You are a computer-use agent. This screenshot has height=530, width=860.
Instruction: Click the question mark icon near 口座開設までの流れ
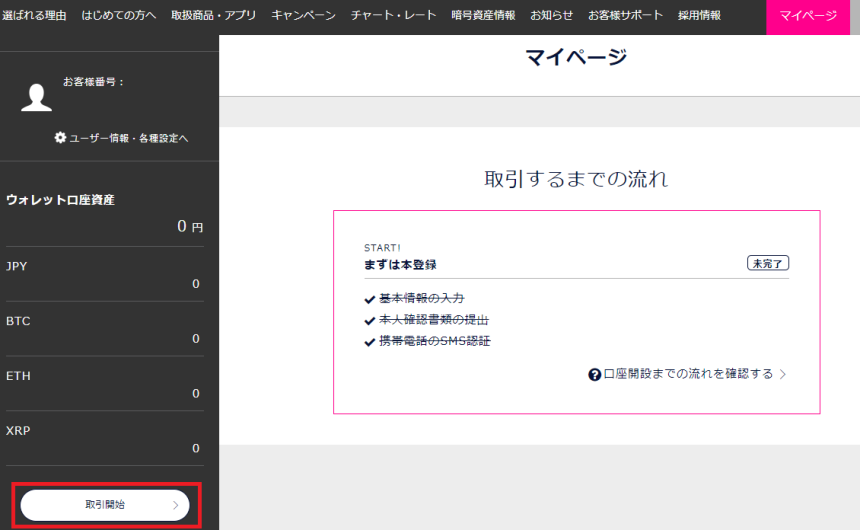pyautogui.click(x=594, y=374)
